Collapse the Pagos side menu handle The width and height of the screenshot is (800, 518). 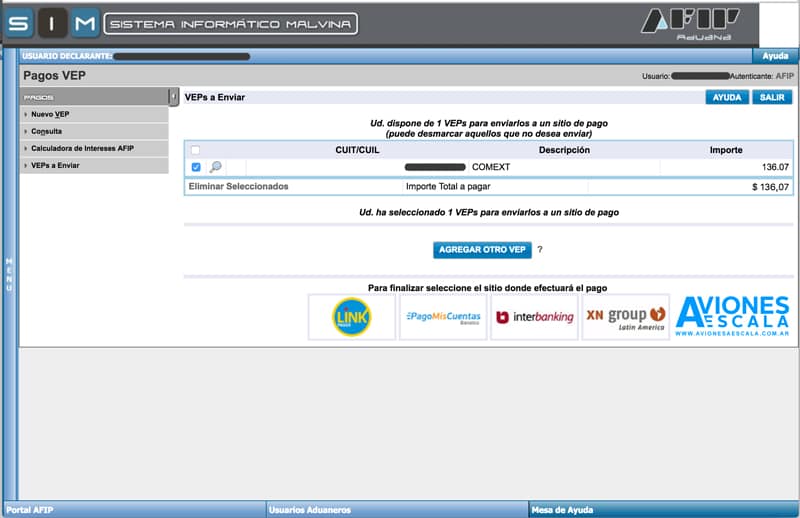coord(173,96)
